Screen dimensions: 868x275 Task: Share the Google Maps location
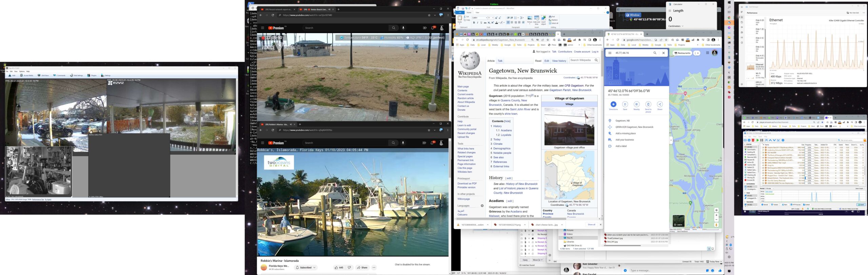(x=659, y=104)
